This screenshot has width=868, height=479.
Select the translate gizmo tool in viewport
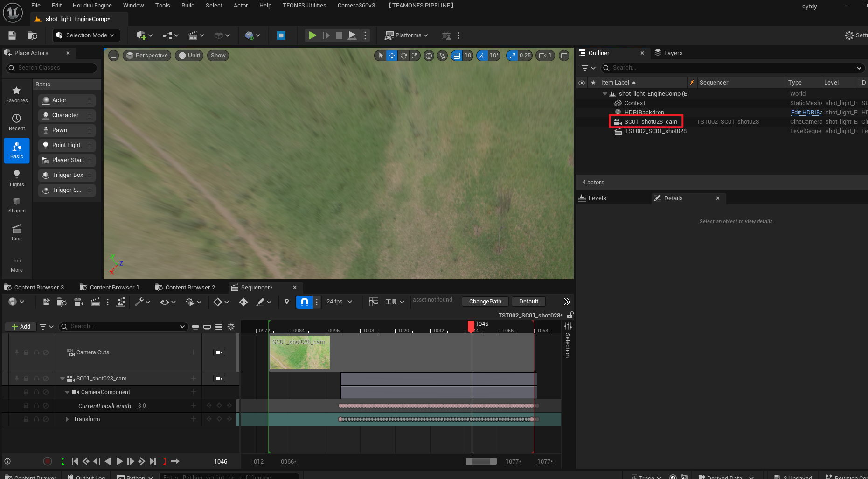(392, 56)
